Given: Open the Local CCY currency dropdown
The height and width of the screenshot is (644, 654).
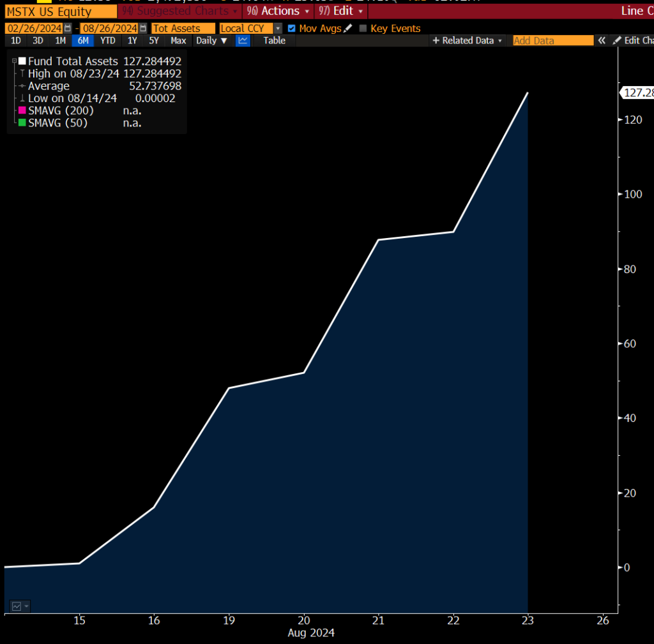Looking at the screenshot, I should (278, 28).
